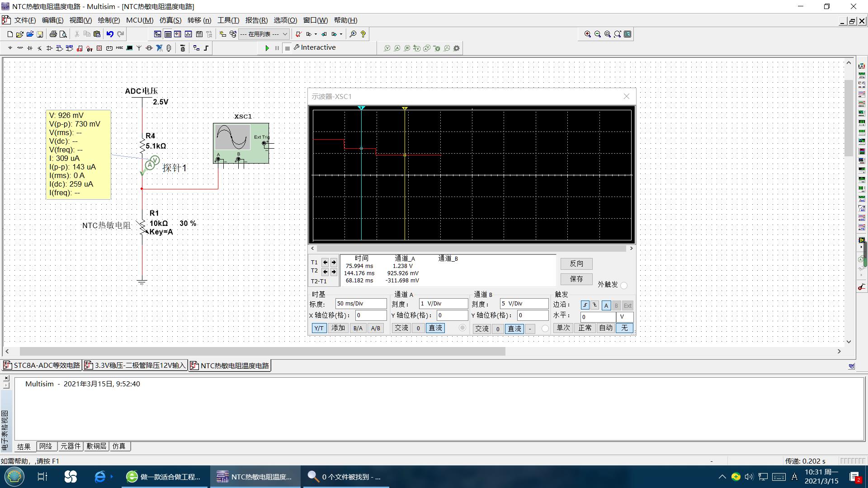Viewport: 868px width, 488px height.
Task: Click the 添加 timebase button
Action: pyautogui.click(x=338, y=328)
